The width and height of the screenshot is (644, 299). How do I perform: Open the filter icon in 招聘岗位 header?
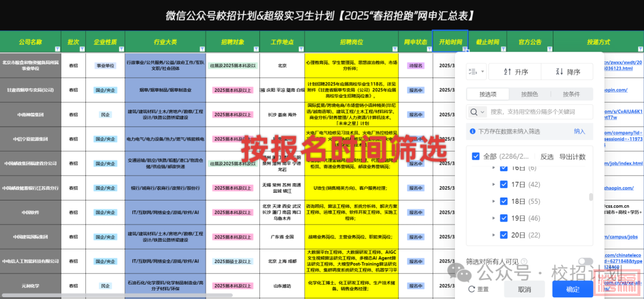point(395,49)
